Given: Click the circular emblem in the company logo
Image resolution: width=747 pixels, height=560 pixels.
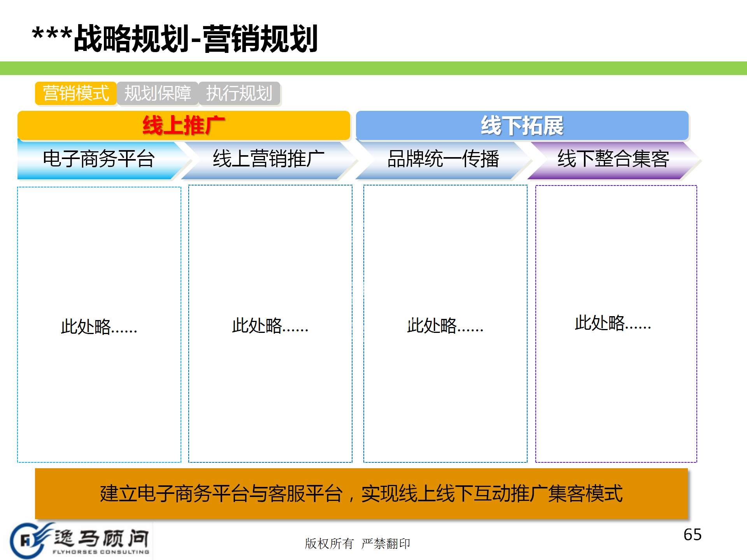Looking at the screenshot, I should point(26,541).
